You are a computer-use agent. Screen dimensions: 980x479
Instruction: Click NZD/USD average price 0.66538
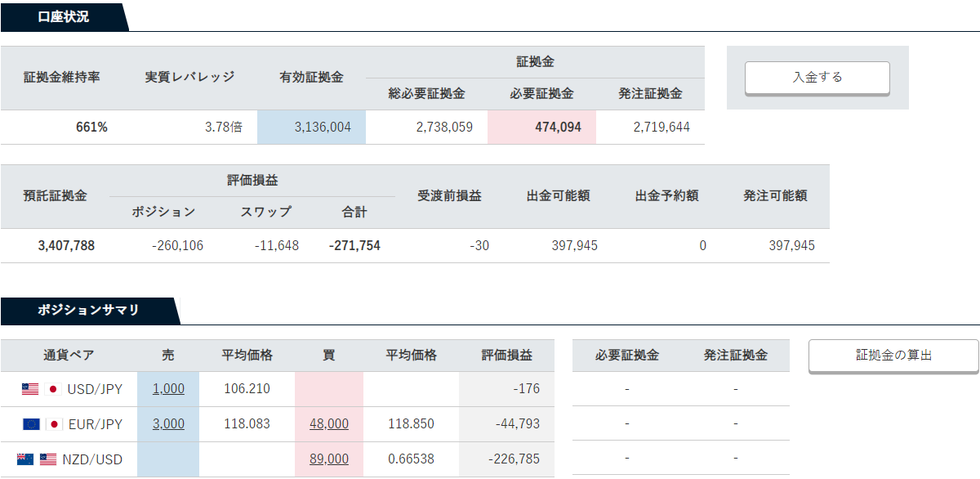coord(411,459)
